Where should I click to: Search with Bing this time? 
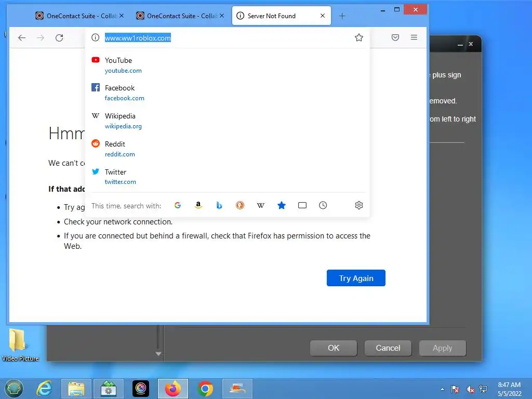219,205
